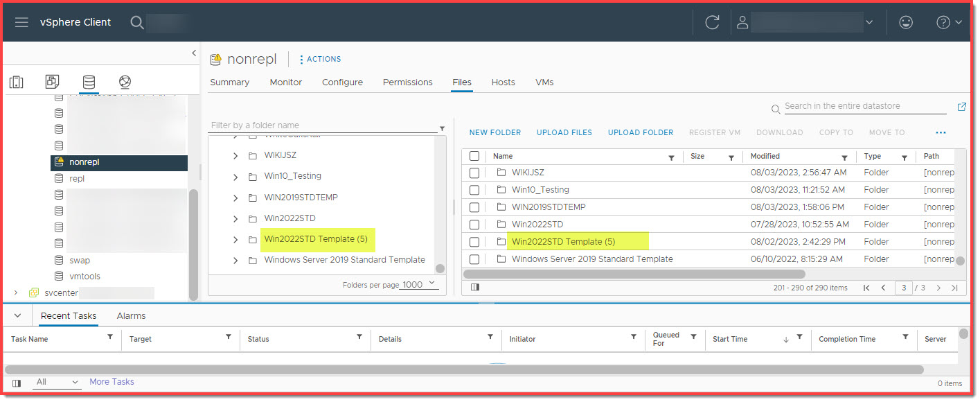Click the search in the entire datastore field
Viewport: 980px width, 402px height.
pos(859,105)
